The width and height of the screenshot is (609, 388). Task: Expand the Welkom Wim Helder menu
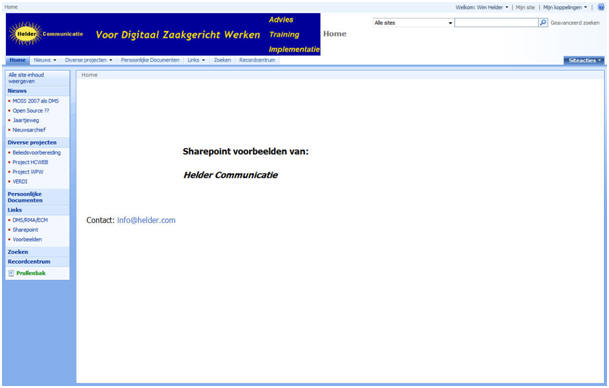click(x=482, y=7)
